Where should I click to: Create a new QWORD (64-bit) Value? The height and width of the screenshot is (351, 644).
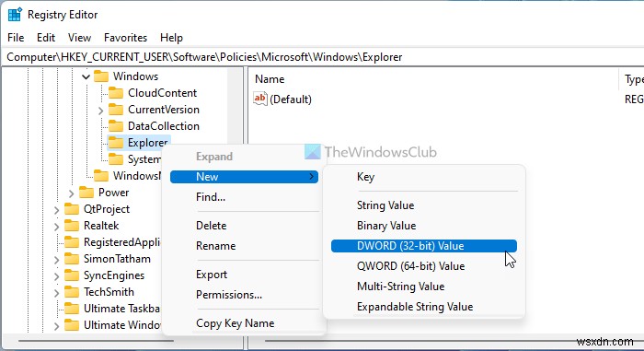[424, 266]
